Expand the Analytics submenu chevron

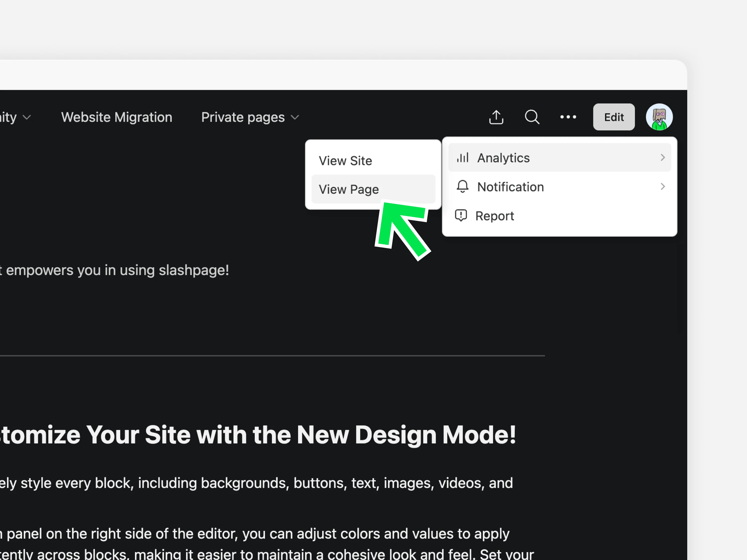click(x=662, y=158)
